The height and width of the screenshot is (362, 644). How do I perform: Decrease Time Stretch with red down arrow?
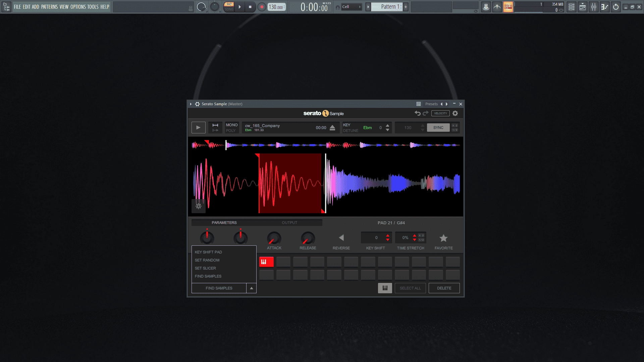(x=415, y=240)
